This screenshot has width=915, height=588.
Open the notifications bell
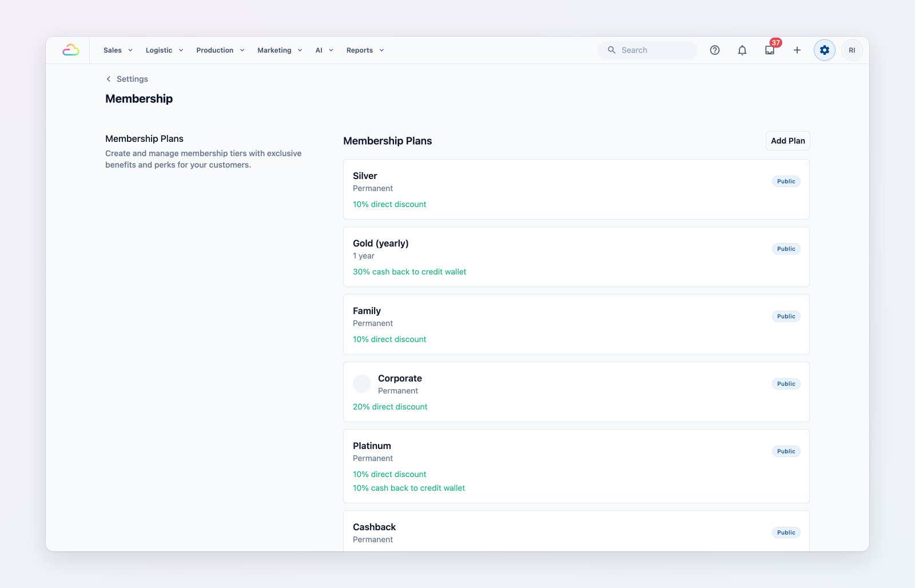click(742, 50)
